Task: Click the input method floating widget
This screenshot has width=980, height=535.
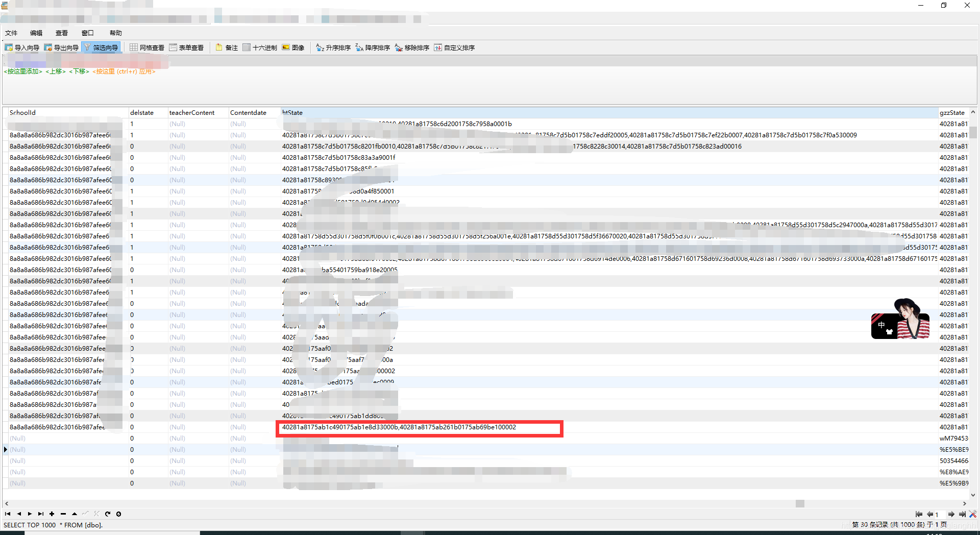Action: [900, 319]
